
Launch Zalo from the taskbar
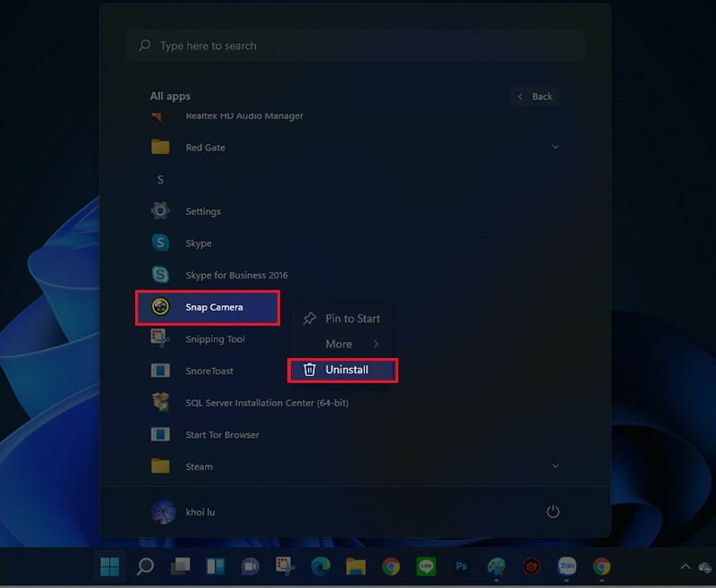pyautogui.click(x=567, y=567)
